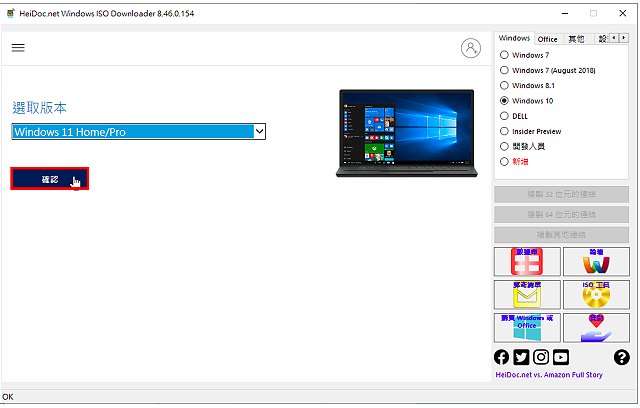640x408 pixels.
Task: Click the HeiDoc app icon in title bar
Action: point(11,13)
